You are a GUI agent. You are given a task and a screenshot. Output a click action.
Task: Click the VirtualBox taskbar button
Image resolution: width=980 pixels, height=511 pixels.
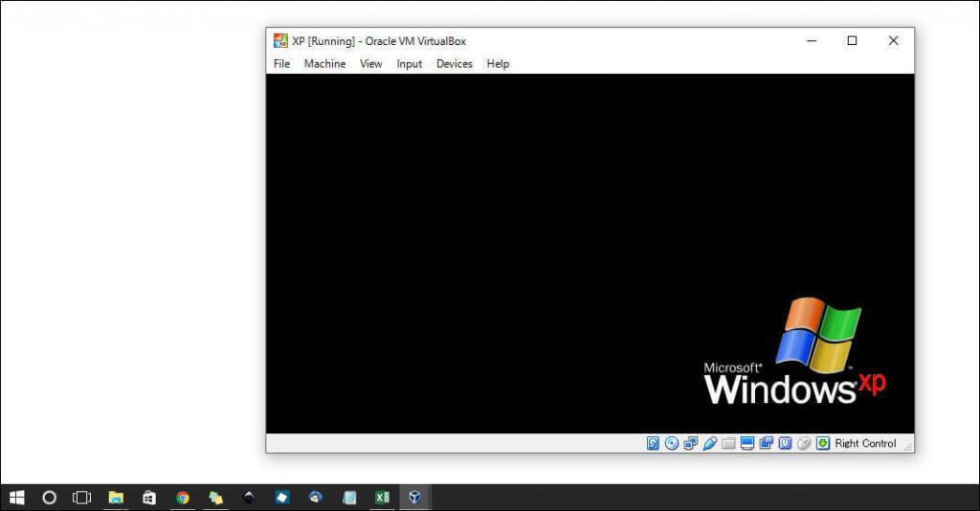pyautogui.click(x=415, y=498)
